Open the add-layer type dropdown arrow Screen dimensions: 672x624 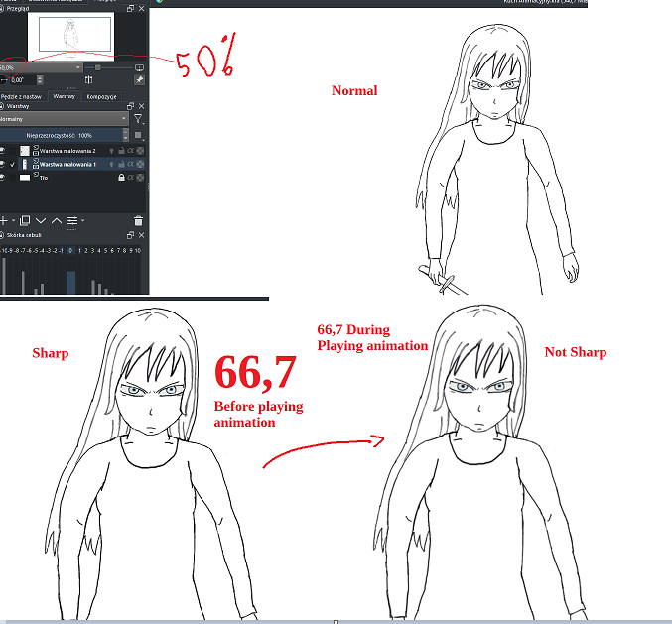(13, 220)
